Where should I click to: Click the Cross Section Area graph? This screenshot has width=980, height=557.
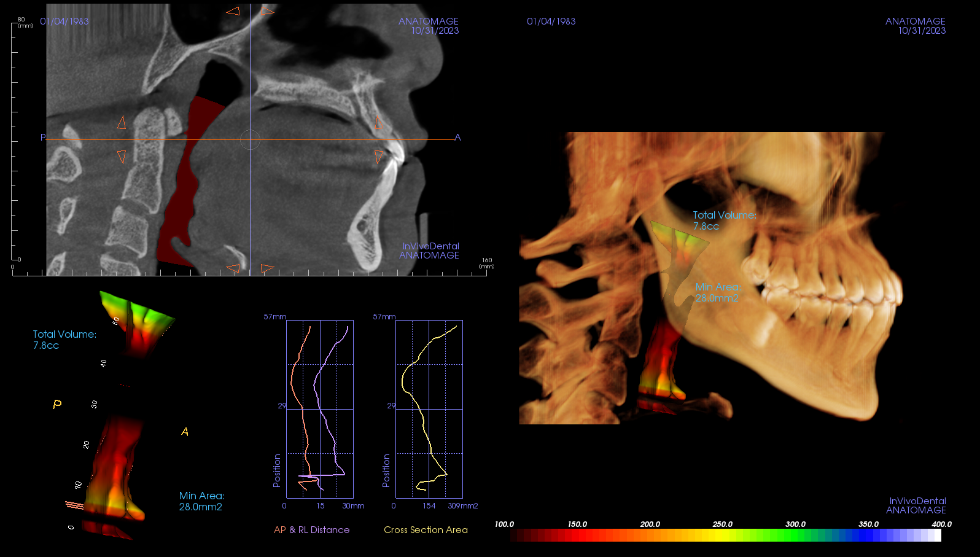click(429, 409)
